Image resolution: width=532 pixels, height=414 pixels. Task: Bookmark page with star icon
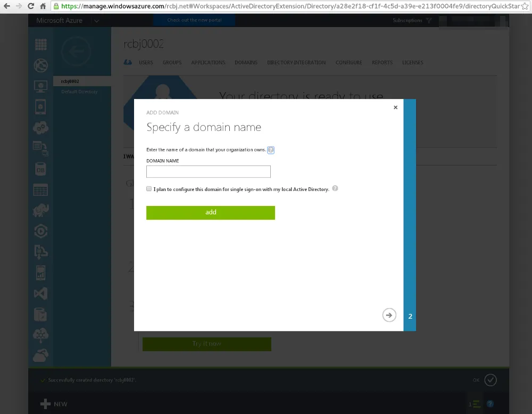pos(525,6)
